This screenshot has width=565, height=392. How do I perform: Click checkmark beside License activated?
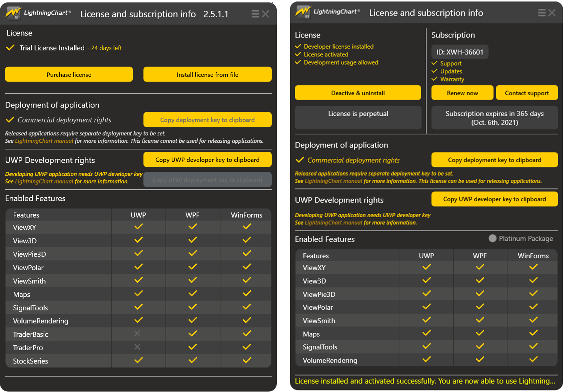(x=298, y=54)
